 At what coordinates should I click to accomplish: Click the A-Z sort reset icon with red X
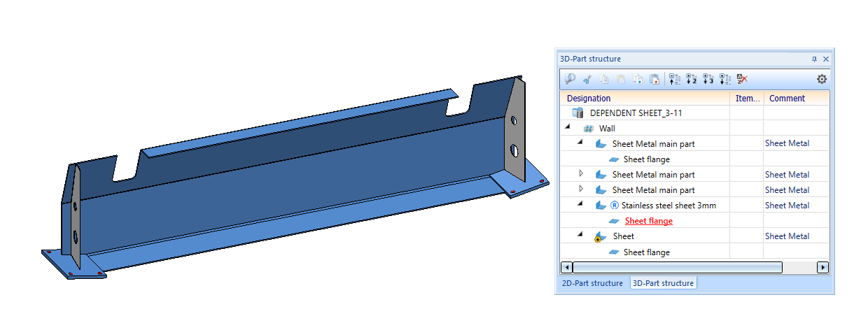pyautogui.click(x=743, y=79)
